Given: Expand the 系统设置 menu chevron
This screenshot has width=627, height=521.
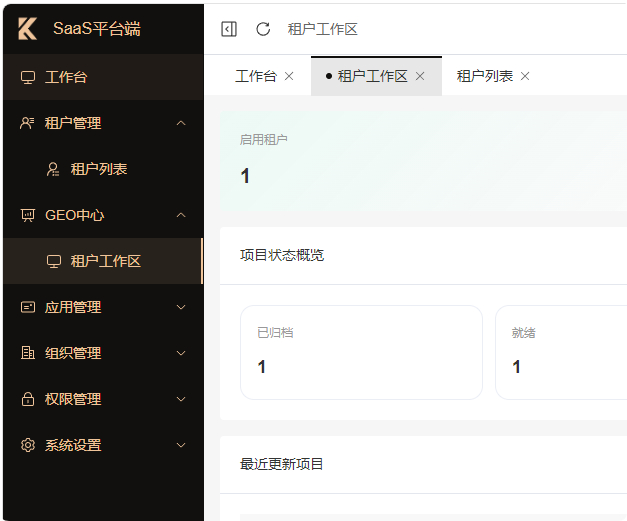Looking at the screenshot, I should 181,445.
